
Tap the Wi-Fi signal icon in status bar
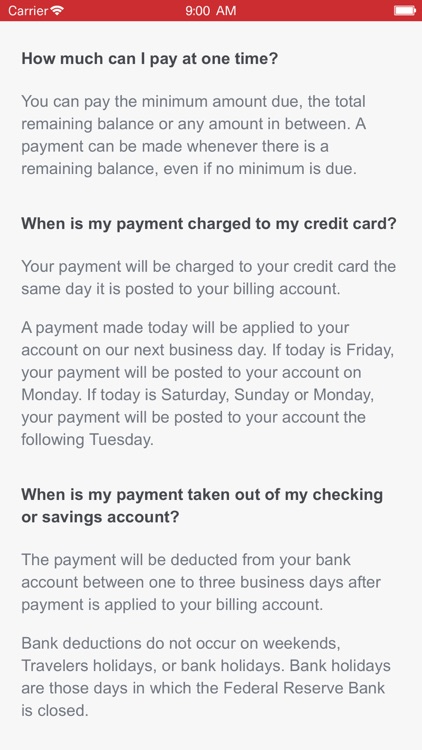pyautogui.click(x=57, y=10)
